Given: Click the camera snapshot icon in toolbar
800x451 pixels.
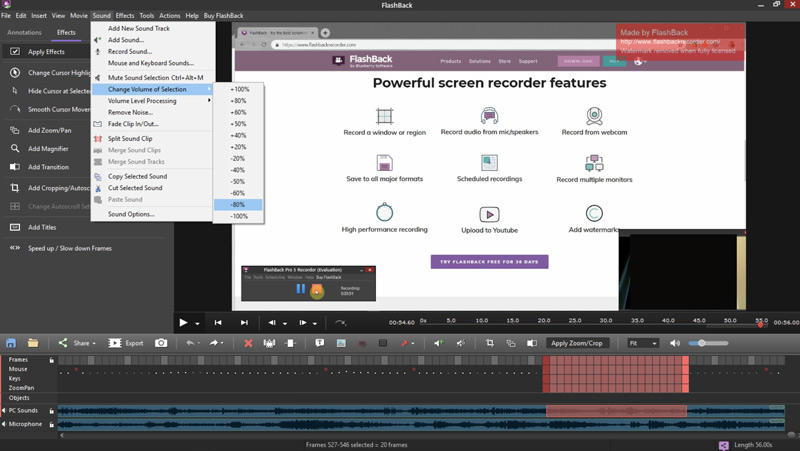Looking at the screenshot, I should coord(162,343).
